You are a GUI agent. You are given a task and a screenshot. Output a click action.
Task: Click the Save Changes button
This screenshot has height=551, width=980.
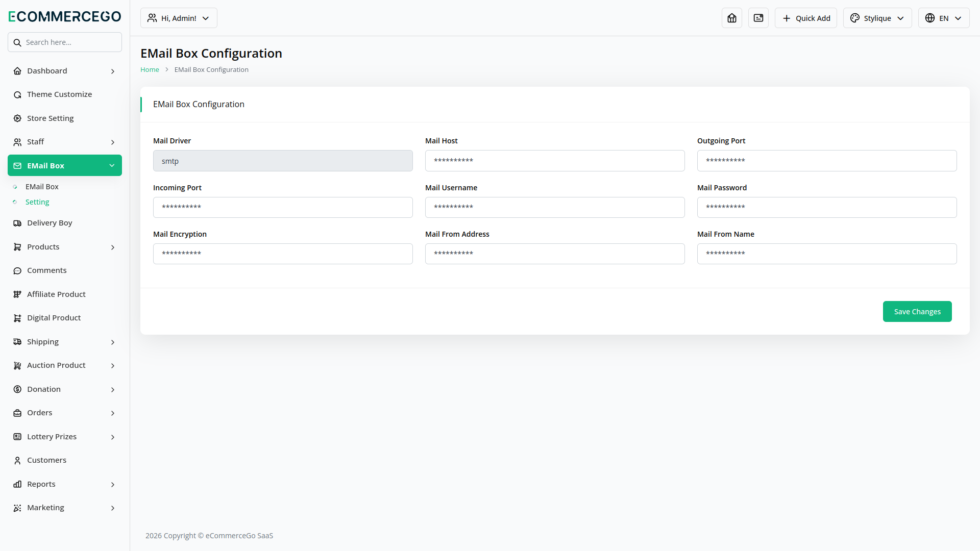click(917, 312)
